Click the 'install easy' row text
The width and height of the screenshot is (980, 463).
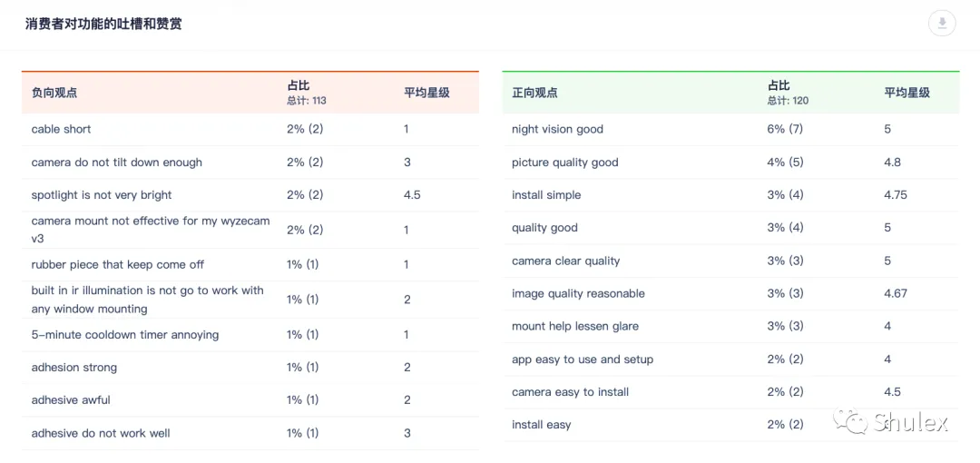click(x=541, y=425)
